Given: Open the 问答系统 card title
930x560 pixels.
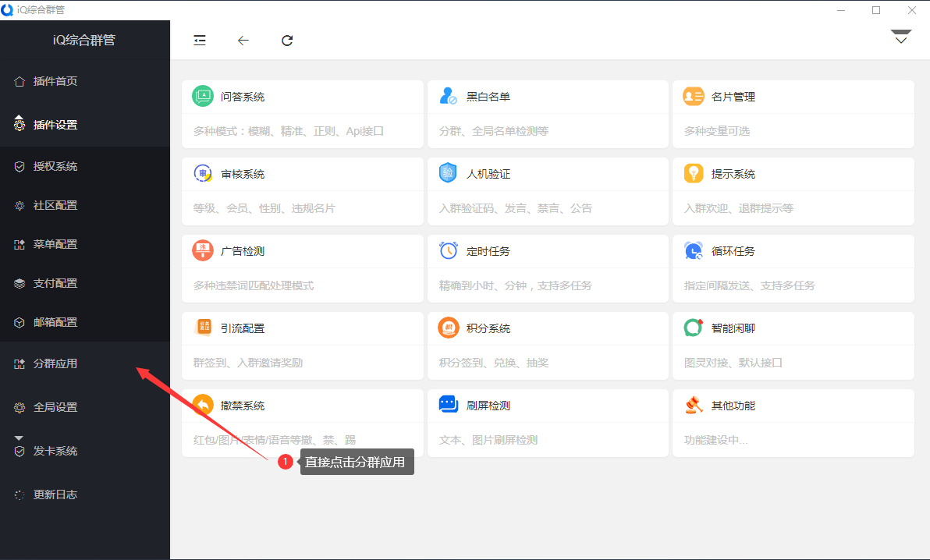Looking at the screenshot, I should click(x=243, y=97).
